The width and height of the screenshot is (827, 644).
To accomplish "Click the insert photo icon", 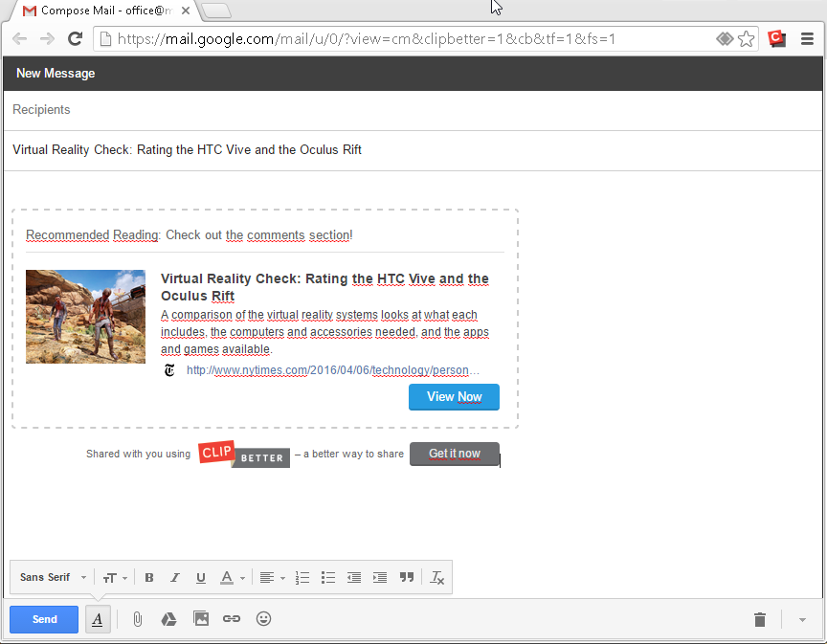I will 200,619.
